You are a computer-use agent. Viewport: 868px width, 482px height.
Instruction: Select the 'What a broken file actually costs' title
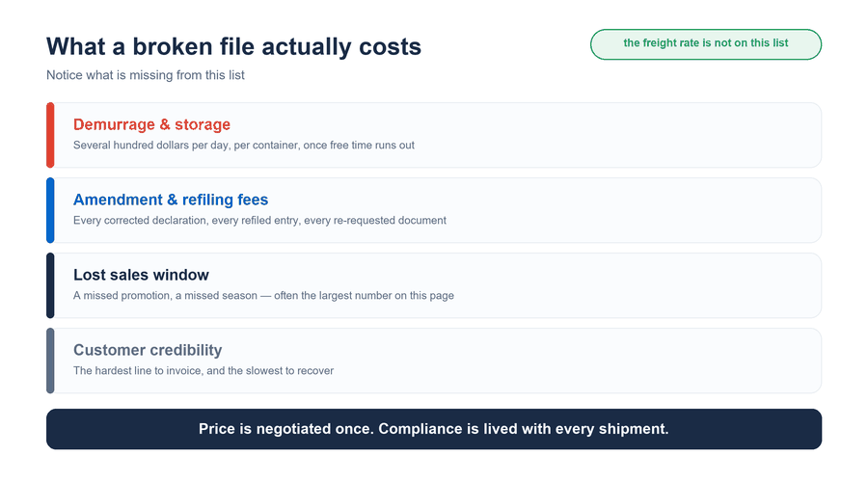tap(233, 46)
